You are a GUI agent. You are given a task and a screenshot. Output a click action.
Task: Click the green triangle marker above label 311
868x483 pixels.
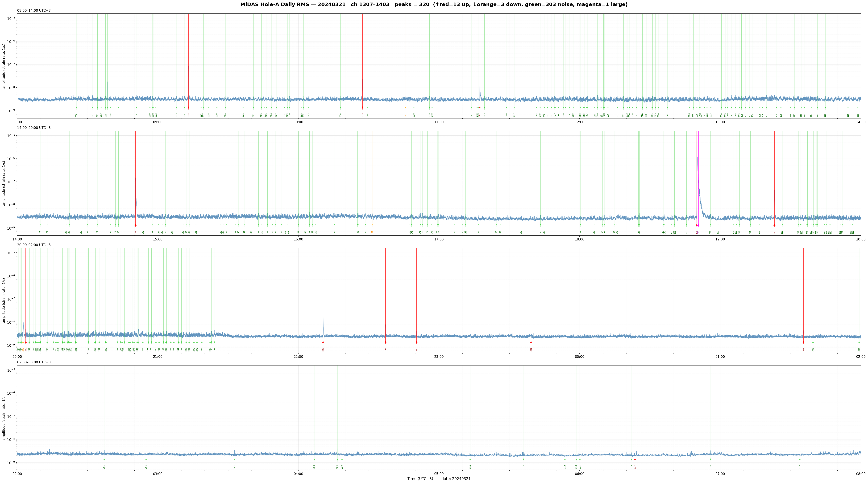[470, 459]
